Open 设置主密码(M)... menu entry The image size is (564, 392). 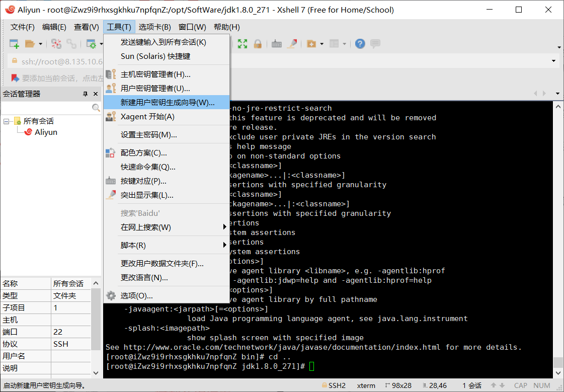point(167,135)
